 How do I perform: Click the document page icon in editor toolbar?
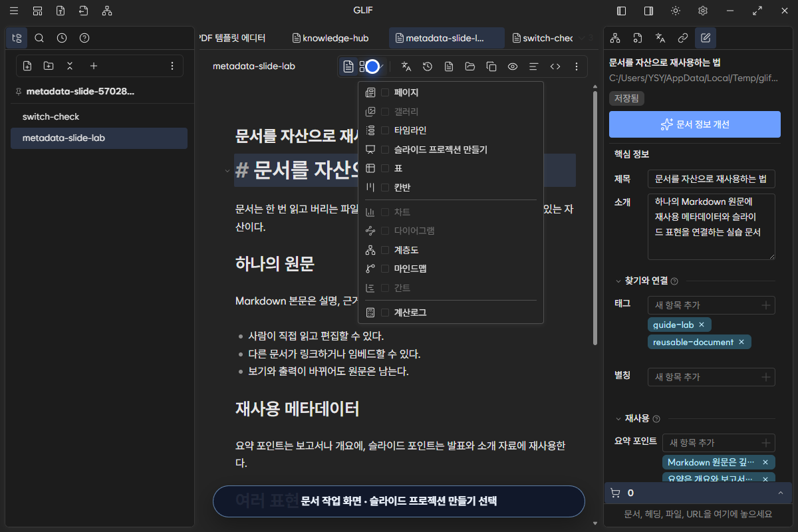coord(449,66)
